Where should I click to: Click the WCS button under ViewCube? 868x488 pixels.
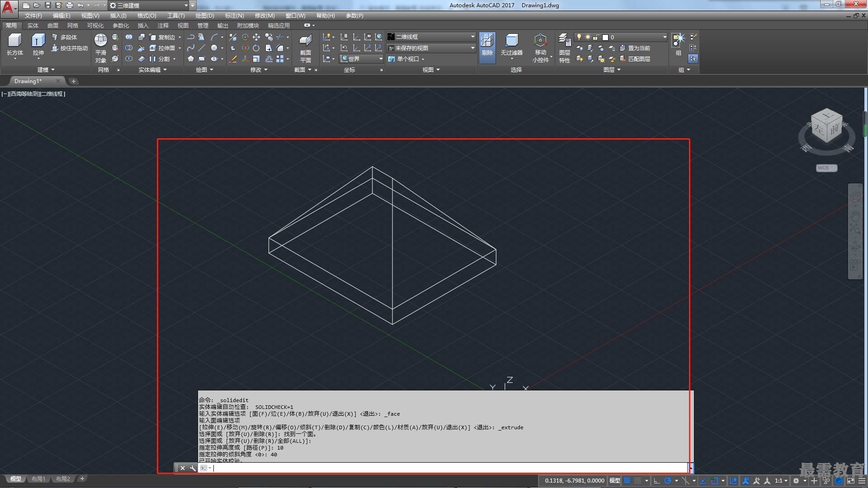pos(826,168)
